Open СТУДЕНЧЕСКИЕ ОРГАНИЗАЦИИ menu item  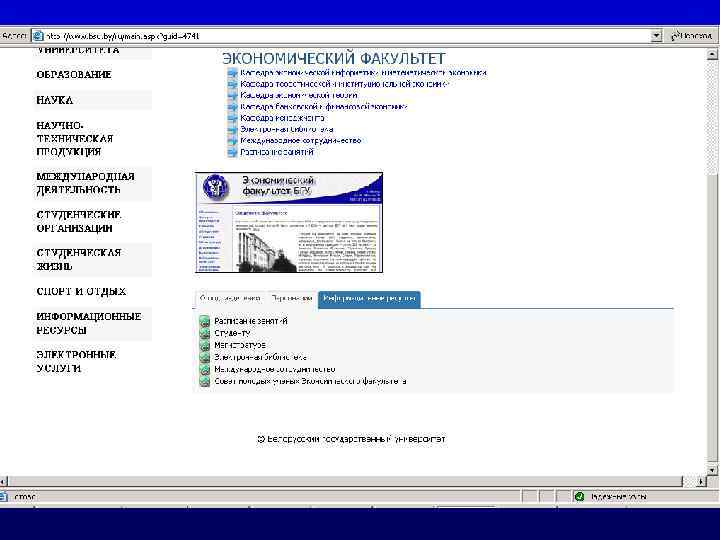pos(79,222)
